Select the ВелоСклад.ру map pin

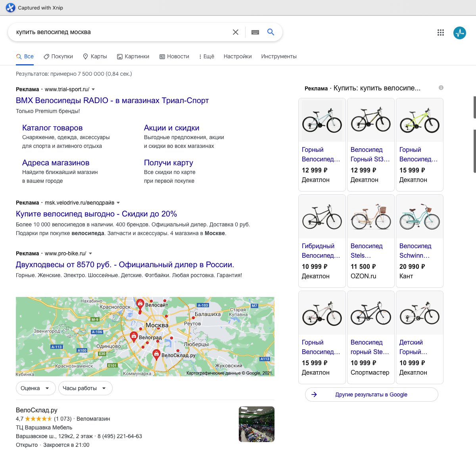pyautogui.click(x=156, y=354)
